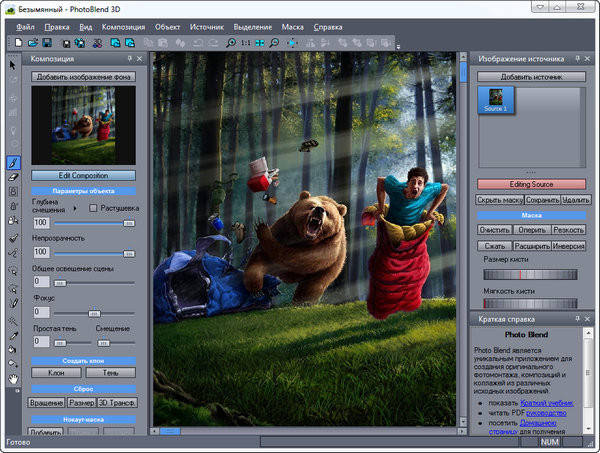Select the Source 1 thumbnail

(x=497, y=100)
